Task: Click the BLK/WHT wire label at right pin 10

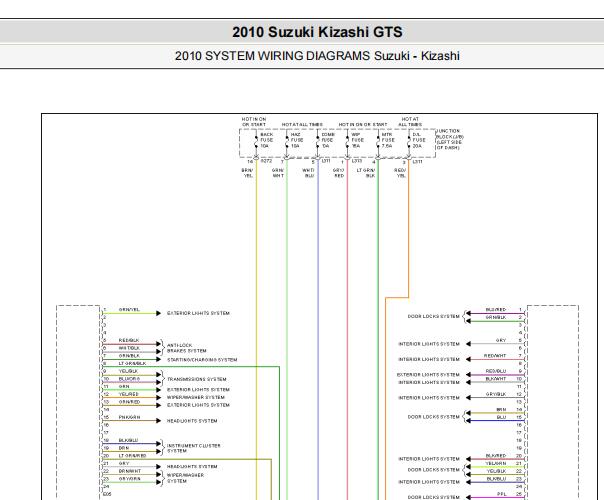Action: pyautogui.click(x=496, y=379)
